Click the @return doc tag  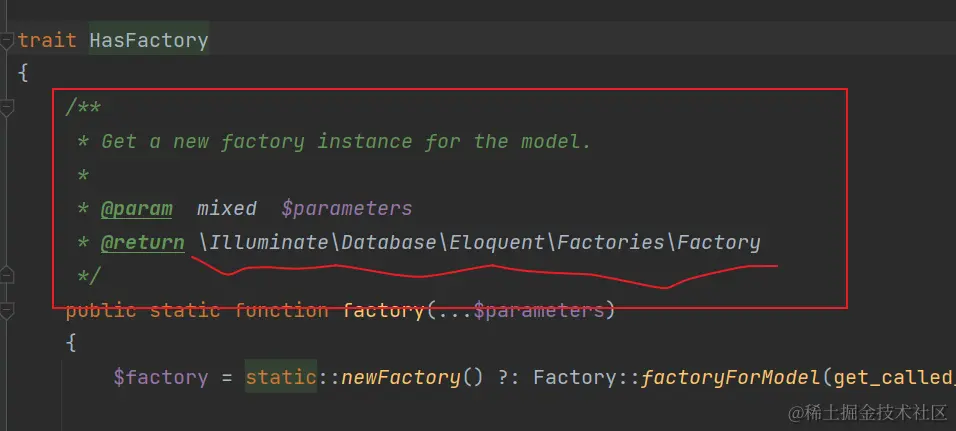(x=143, y=243)
